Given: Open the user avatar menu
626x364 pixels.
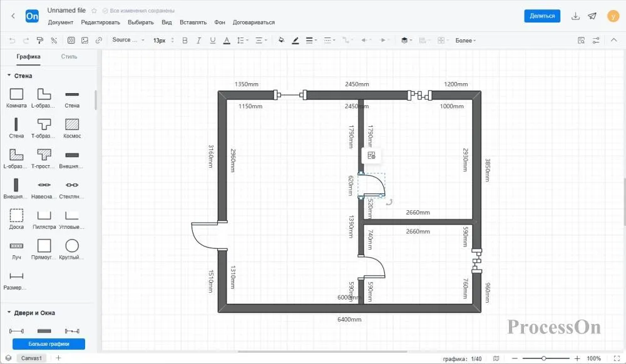Looking at the screenshot, I should pos(613,16).
